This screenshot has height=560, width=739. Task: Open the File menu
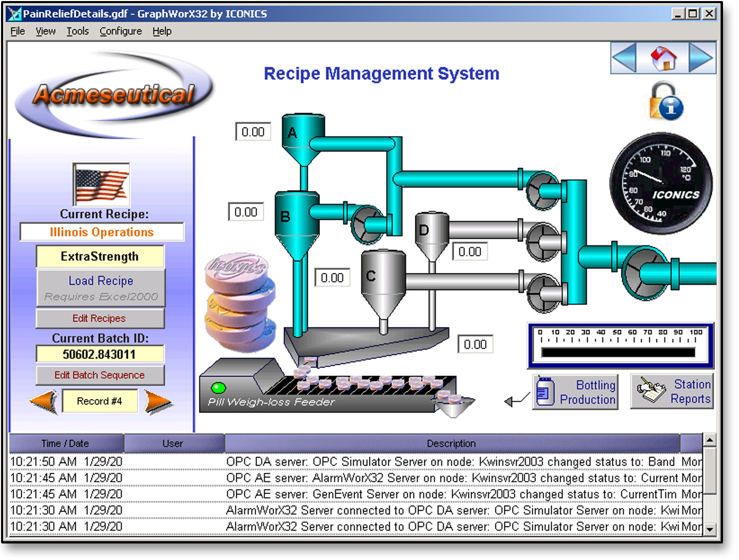pyautogui.click(x=18, y=31)
